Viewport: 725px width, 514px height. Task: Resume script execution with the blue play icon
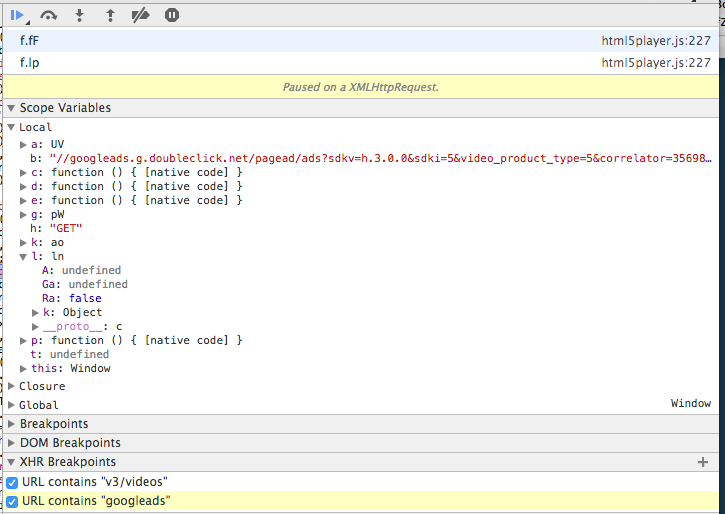tap(17, 15)
